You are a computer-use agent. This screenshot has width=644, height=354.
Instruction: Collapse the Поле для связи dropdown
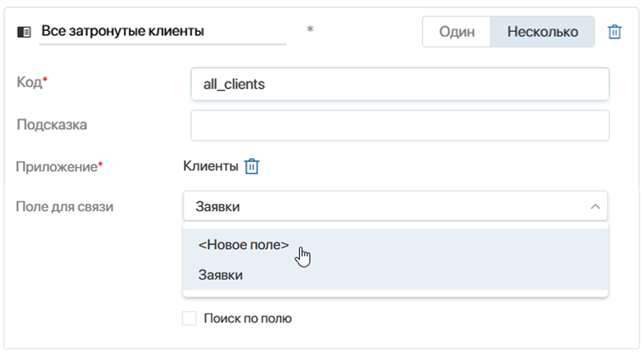pyautogui.click(x=395, y=205)
